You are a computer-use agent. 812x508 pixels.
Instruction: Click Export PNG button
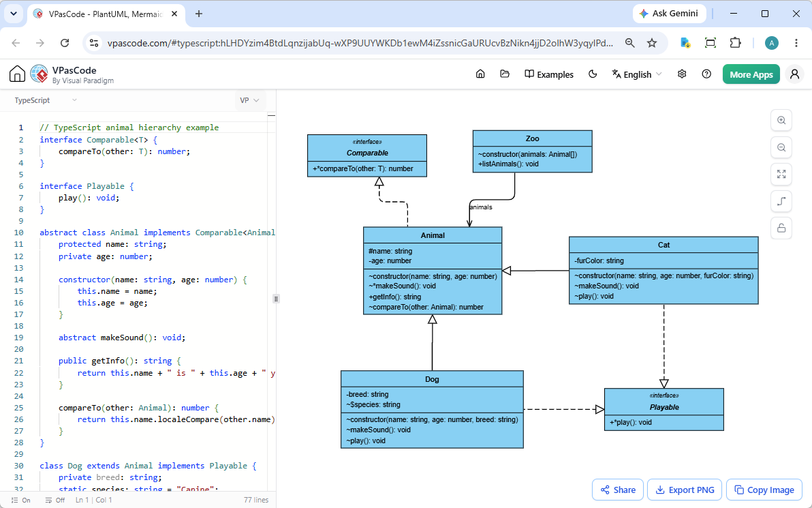click(685, 490)
